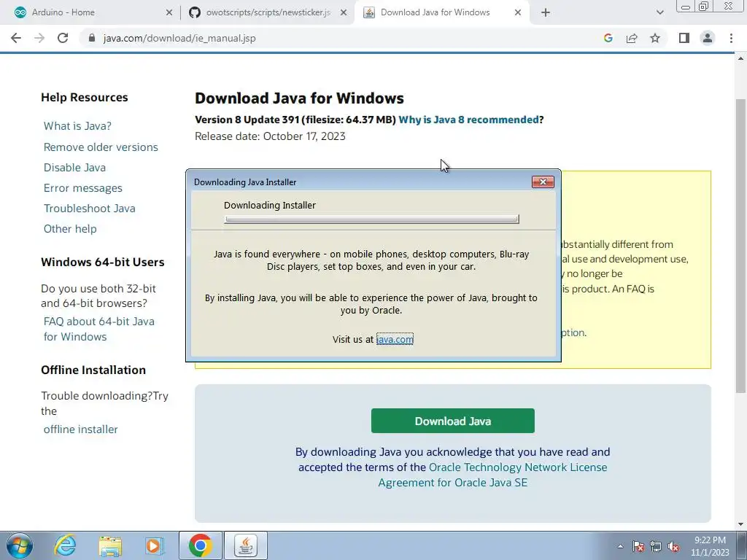
Task: Close the owotscripts GitHub tab
Action: point(344,13)
